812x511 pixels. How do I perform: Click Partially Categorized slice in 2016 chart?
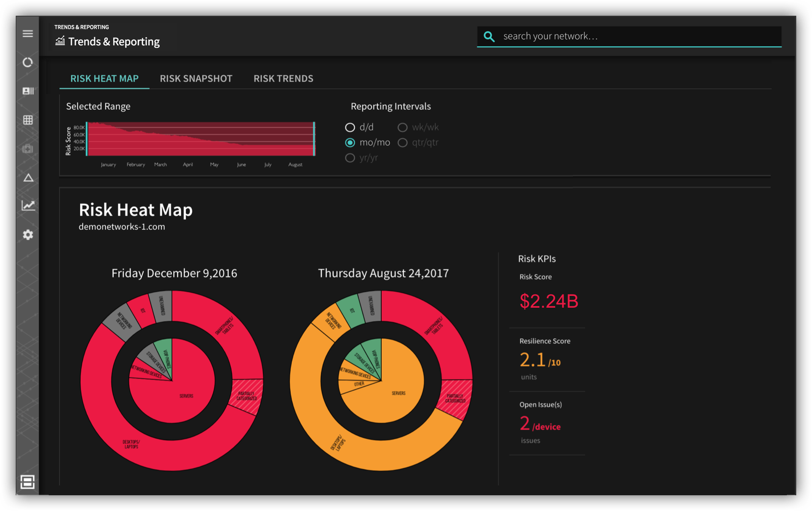point(247,396)
